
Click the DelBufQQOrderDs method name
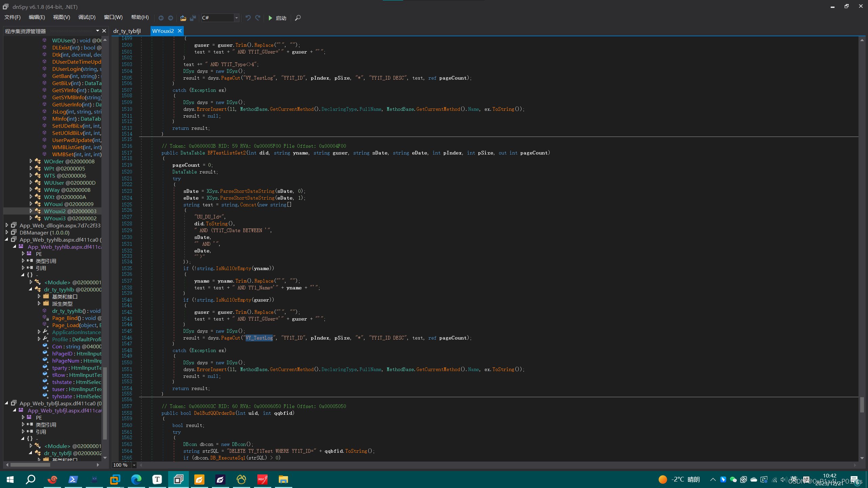(x=214, y=413)
